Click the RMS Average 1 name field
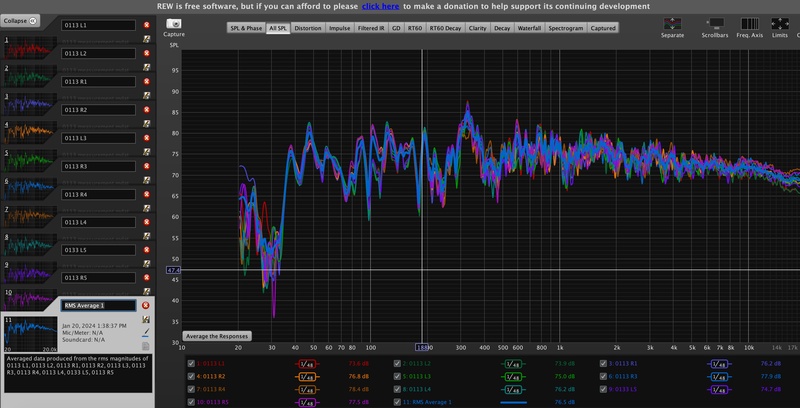 click(97, 305)
